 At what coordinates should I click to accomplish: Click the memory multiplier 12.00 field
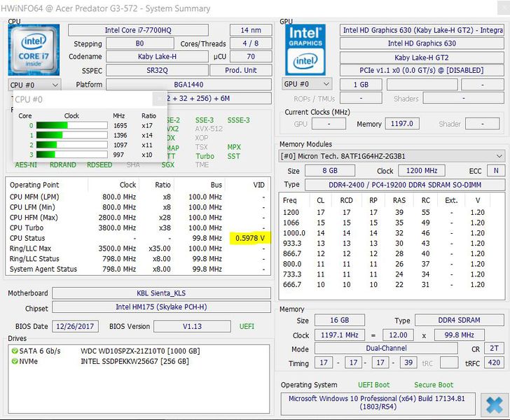click(x=398, y=335)
